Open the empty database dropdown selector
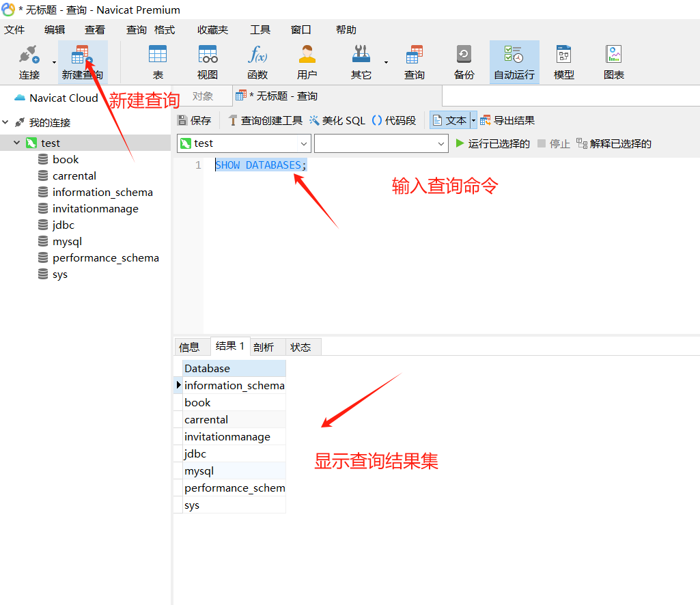This screenshot has height=605, width=700. 380,143
